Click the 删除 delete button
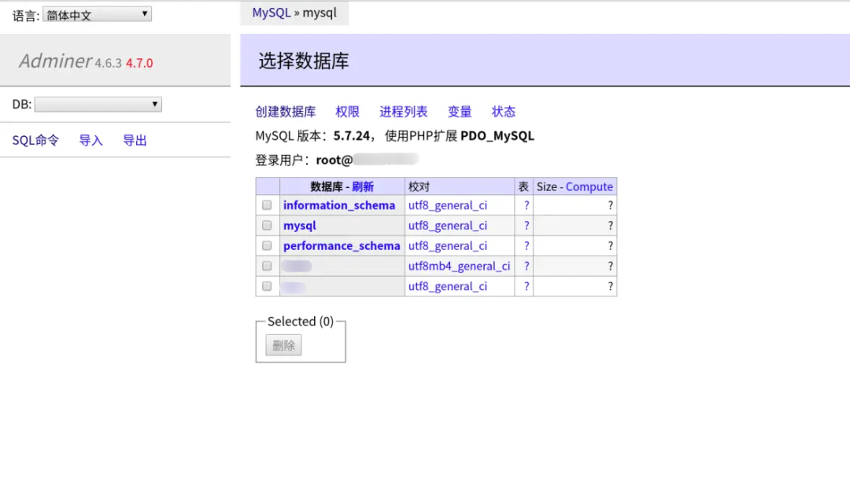This screenshot has height=504, width=850. pos(283,345)
